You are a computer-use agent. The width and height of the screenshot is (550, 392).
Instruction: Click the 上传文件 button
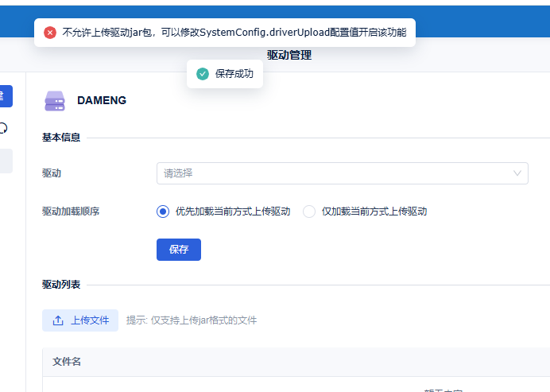[x=80, y=320]
